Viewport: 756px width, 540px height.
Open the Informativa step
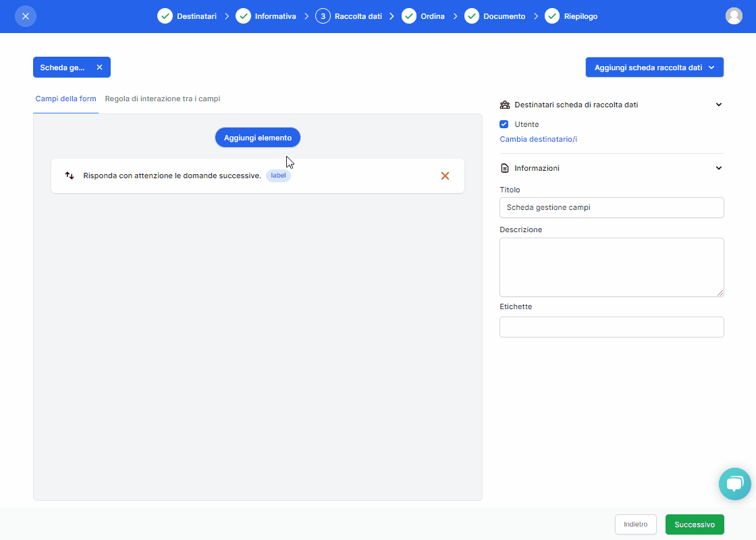pos(266,16)
